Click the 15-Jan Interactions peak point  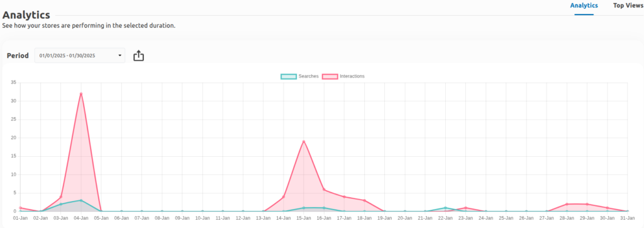point(304,142)
